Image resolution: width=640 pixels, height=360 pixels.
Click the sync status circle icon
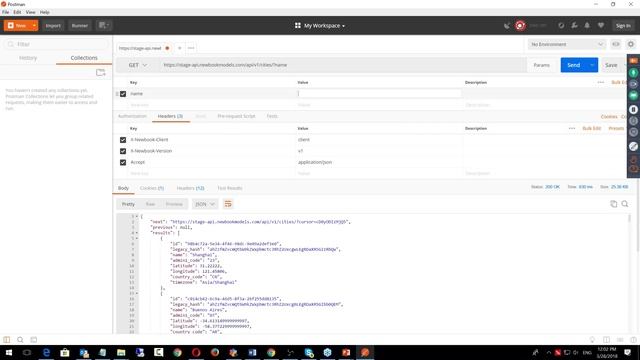click(561, 25)
